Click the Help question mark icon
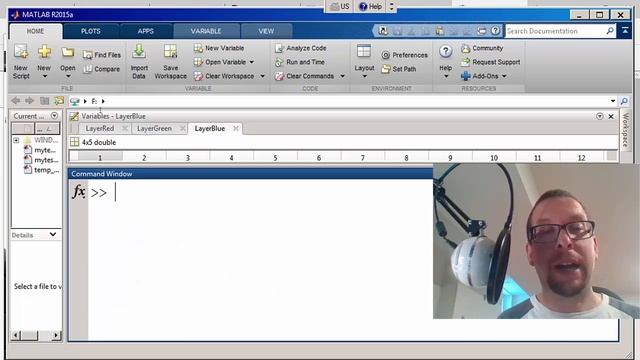640x360 pixels. [445, 51]
